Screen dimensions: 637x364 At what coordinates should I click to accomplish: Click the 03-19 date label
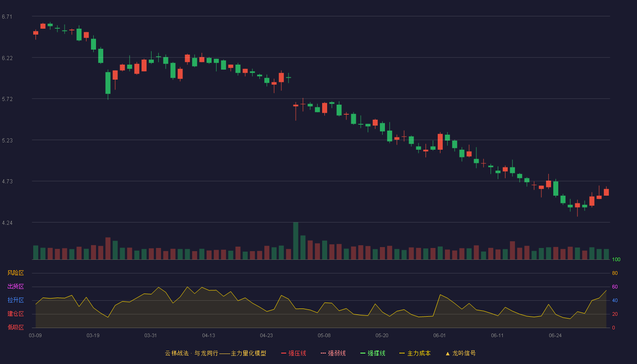(x=93, y=335)
